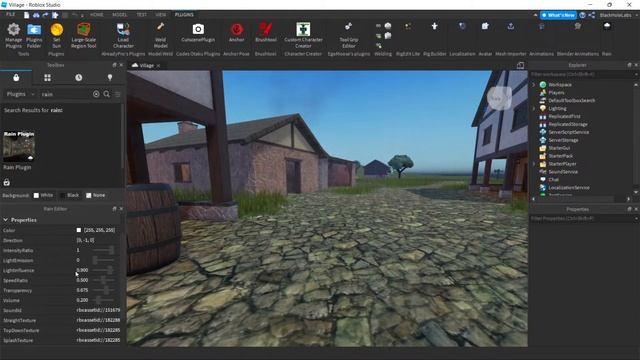This screenshot has height=360, width=640.
Task: Click the Direction value [0, -1, 0]
Action: 85,240
